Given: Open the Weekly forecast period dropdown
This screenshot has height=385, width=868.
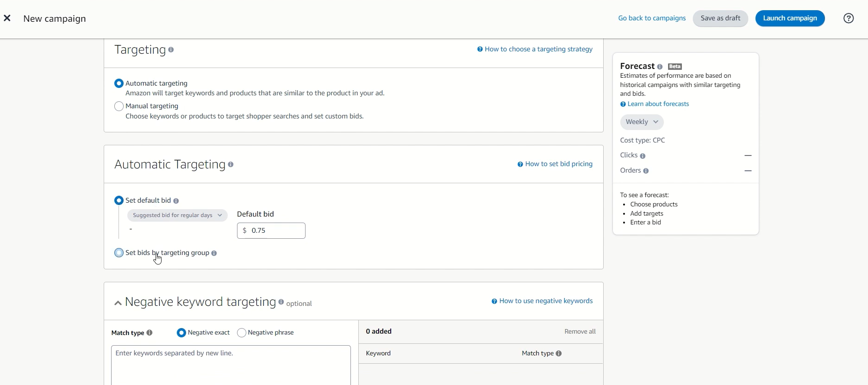Looking at the screenshot, I should [x=642, y=122].
